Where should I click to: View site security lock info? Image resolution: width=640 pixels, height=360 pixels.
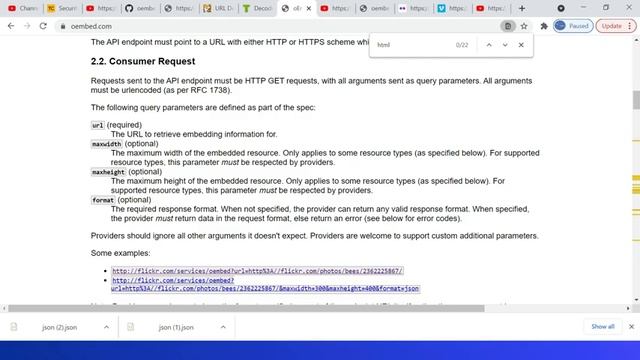tap(63, 26)
